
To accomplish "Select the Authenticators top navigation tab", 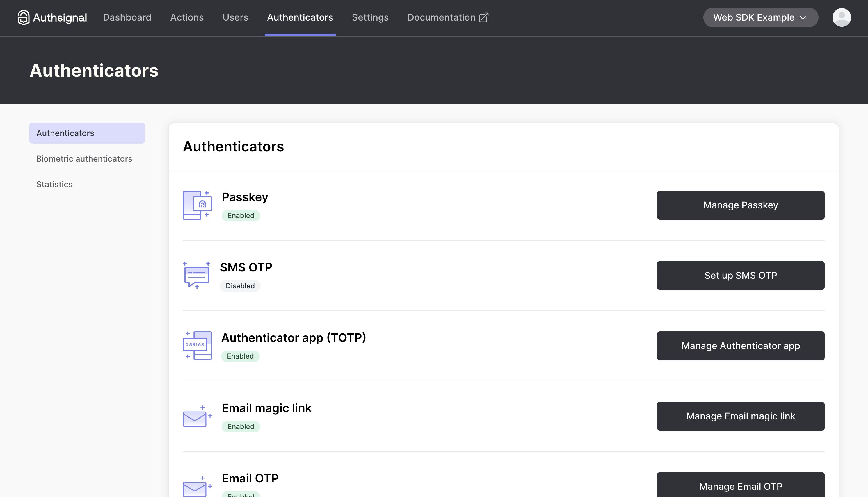I will [300, 17].
